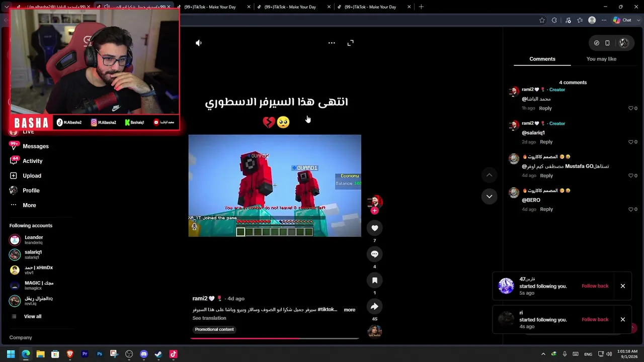
Task: Like the محمد الباشا@ comment
Action: pyautogui.click(x=631, y=109)
